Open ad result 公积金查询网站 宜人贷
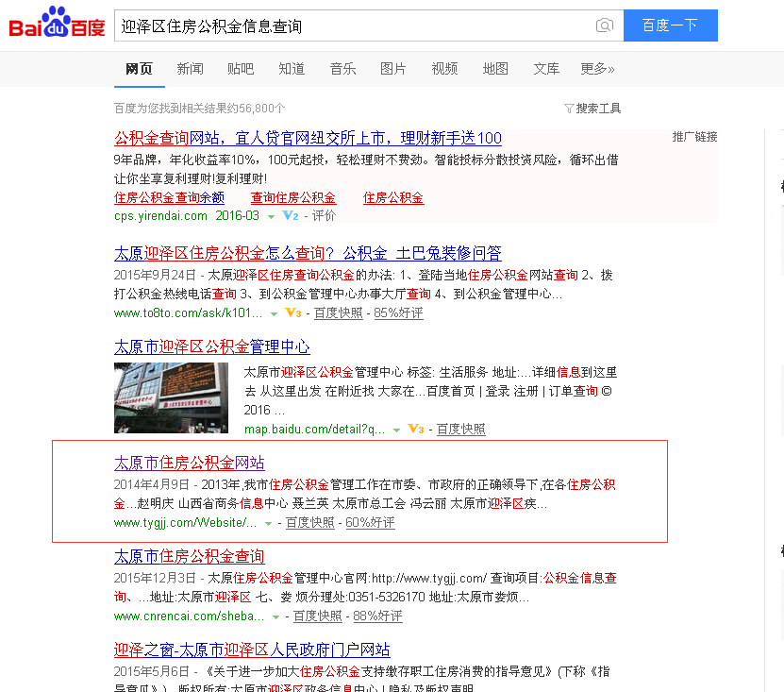 coord(308,138)
